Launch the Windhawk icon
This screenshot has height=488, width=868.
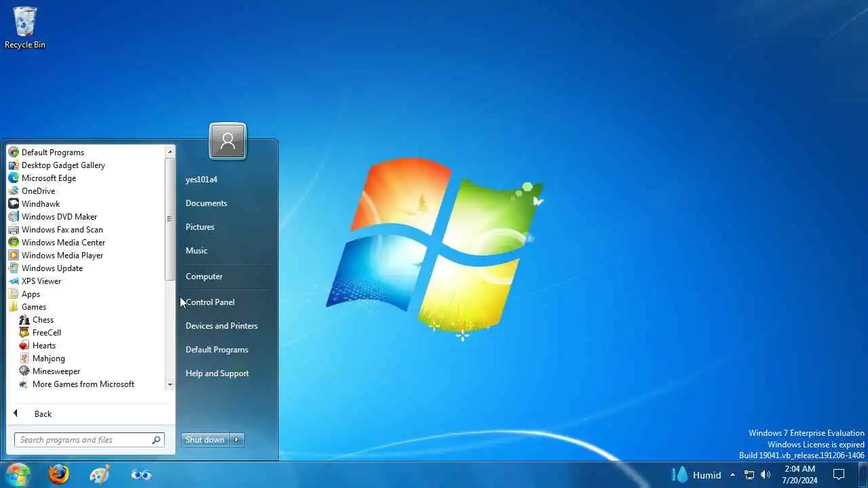(14, 204)
